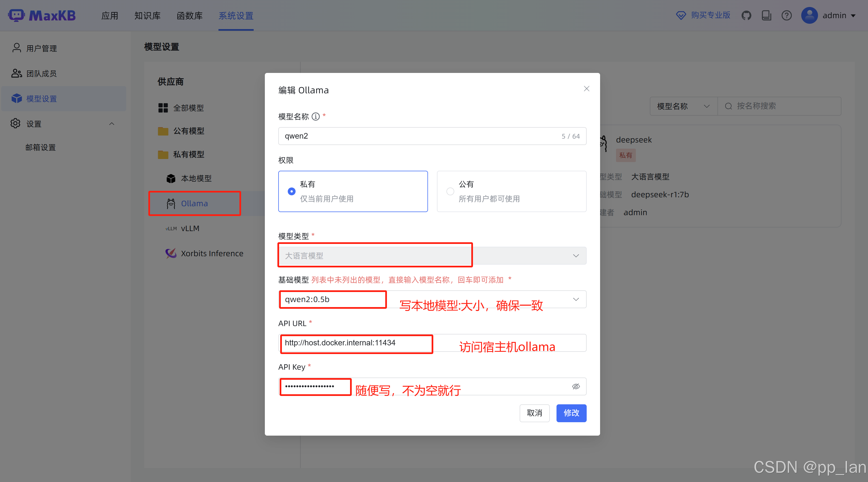Open the admin user dropdown arrow
This screenshot has height=482, width=868.
tap(853, 15)
